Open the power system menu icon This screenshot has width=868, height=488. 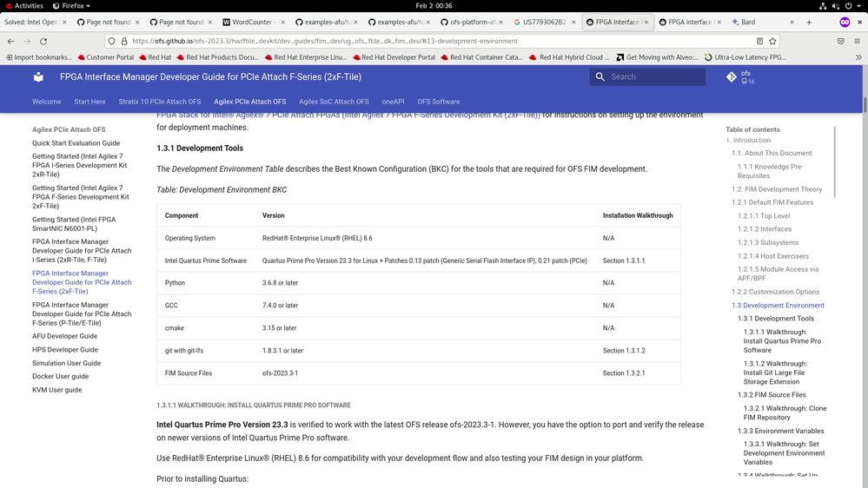[x=848, y=5]
